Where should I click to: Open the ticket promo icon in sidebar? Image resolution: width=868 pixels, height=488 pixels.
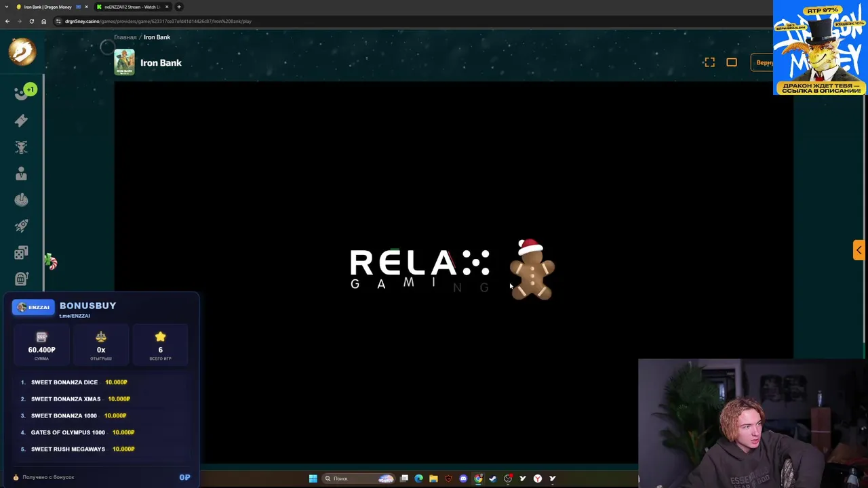(21, 120)
